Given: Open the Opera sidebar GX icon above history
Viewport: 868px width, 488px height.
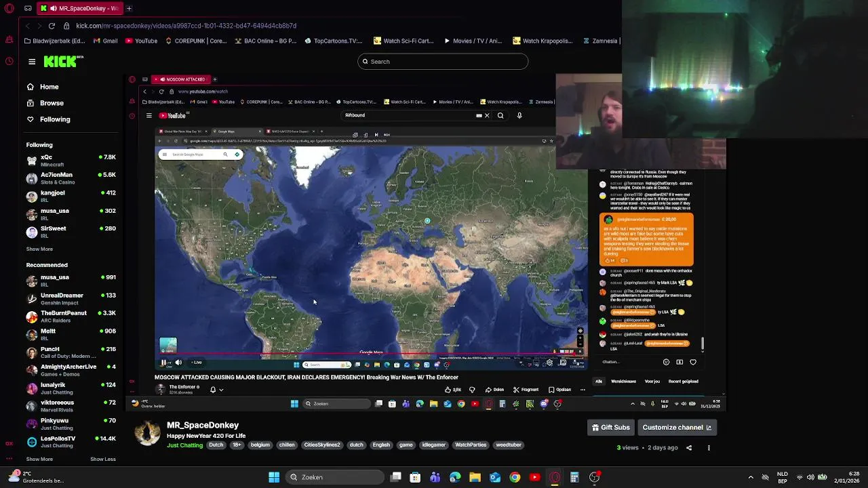Looking at the screenshot, I should [9, 41].
